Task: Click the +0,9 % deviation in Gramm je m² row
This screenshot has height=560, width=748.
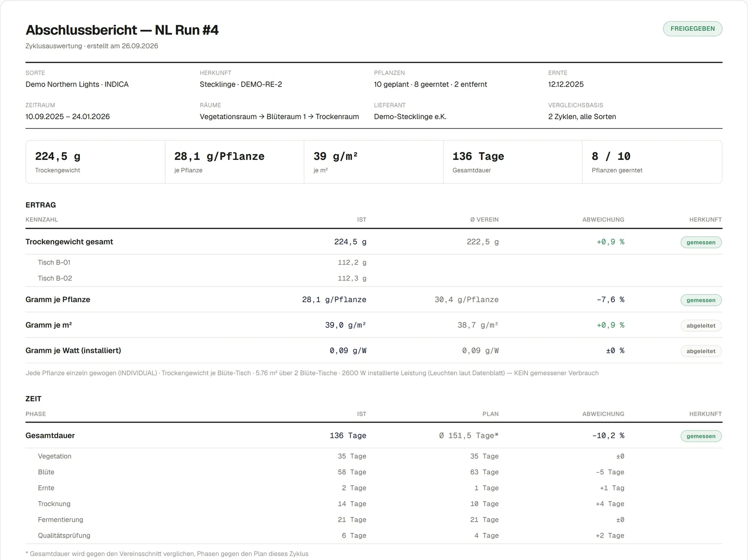Action: (610, 325)
